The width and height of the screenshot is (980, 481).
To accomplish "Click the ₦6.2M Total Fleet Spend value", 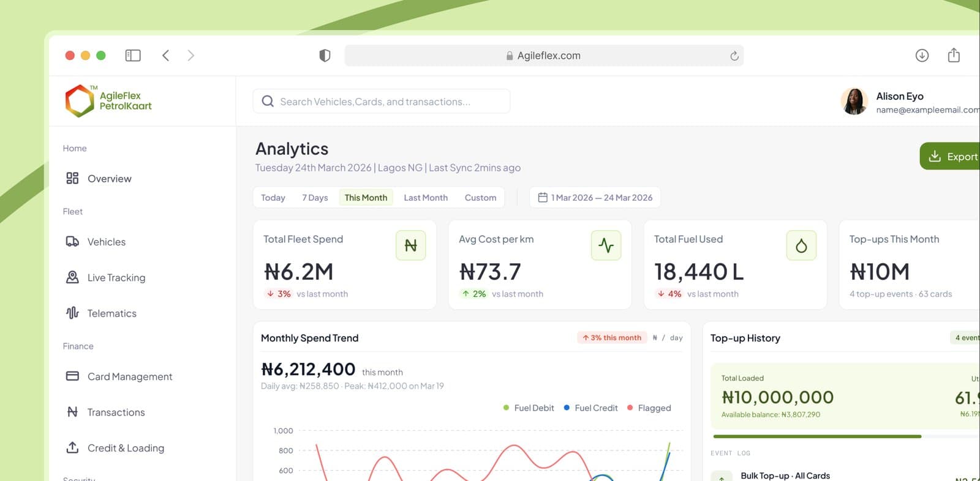I will click(x=299, y=272).
